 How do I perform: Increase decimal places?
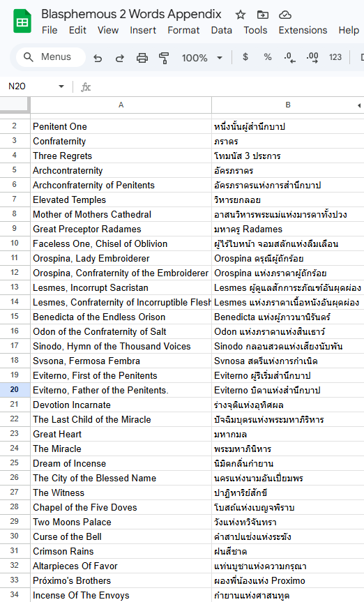click(x=312, y=58)
